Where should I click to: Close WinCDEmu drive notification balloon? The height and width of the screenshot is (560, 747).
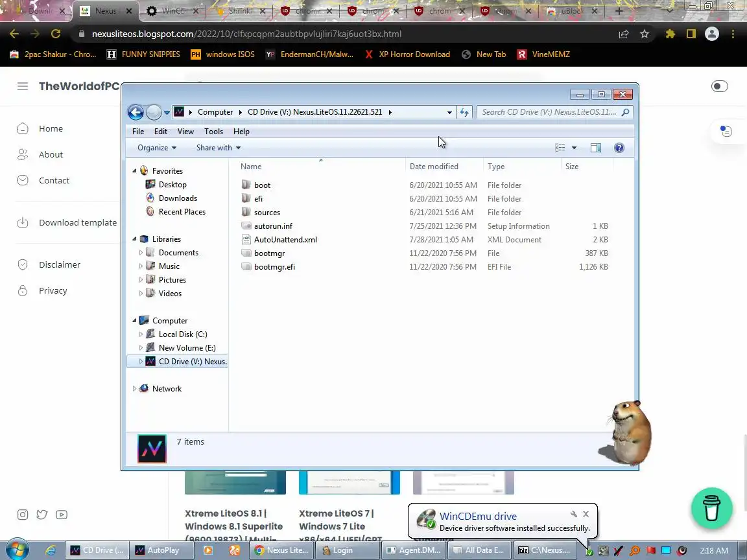pos(586,514)
